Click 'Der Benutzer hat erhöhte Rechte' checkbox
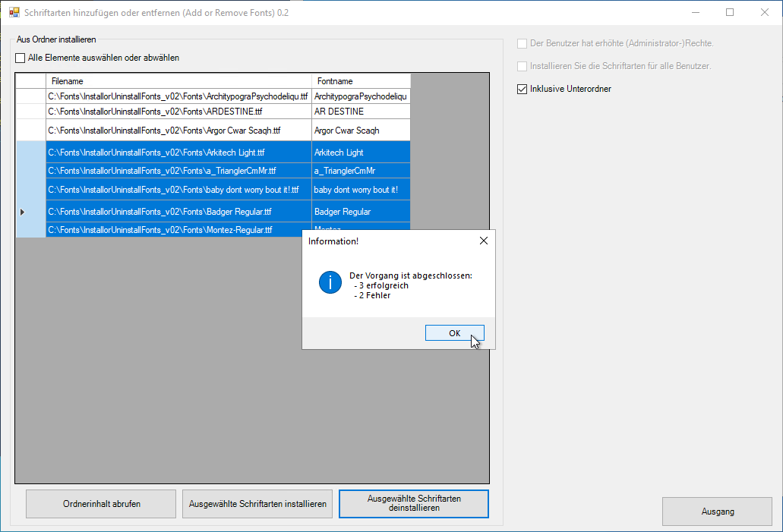 click(522, 43)
